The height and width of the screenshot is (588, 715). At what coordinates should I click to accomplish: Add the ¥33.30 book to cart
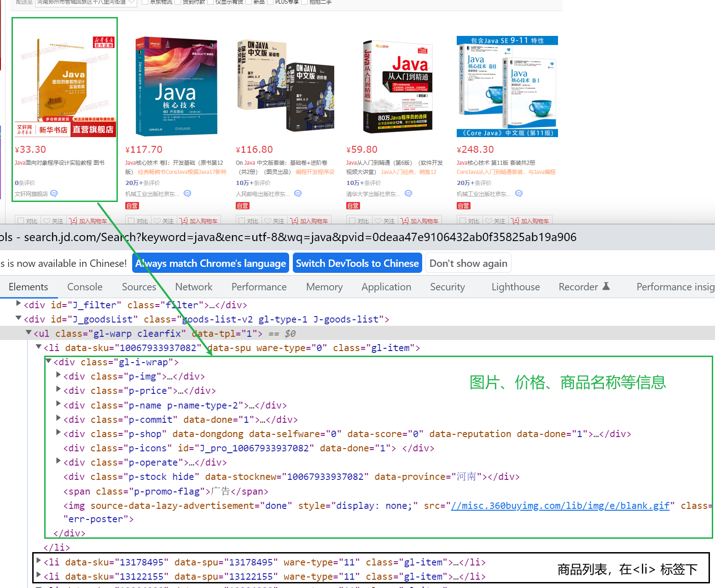(x=88, y=221)
